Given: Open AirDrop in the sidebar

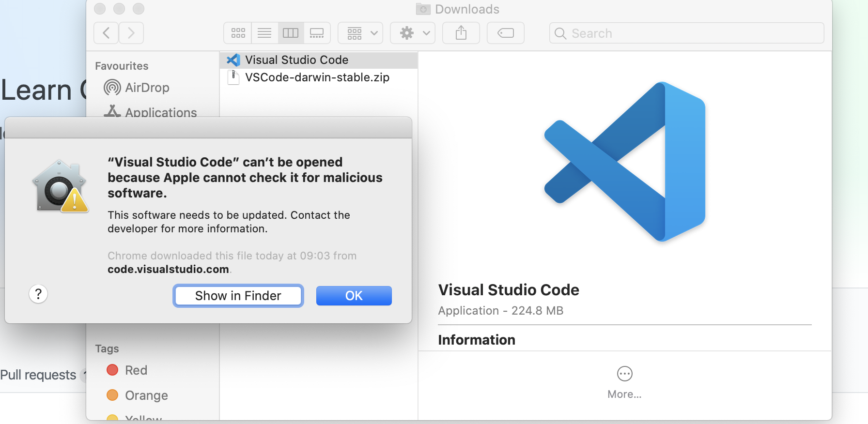Looking at the screenshot, I should (x=147, y=88).
